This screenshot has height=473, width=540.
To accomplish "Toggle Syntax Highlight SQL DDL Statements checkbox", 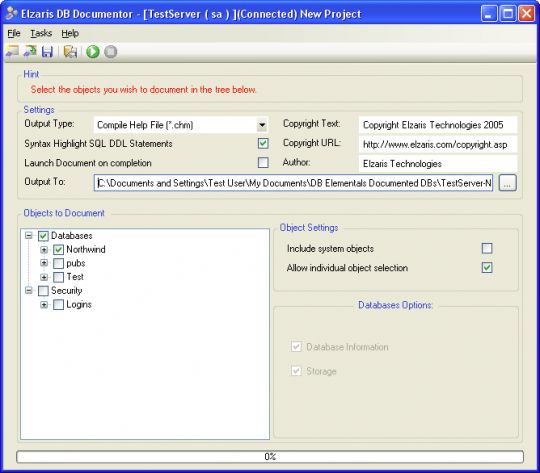I will pos(263,143).
